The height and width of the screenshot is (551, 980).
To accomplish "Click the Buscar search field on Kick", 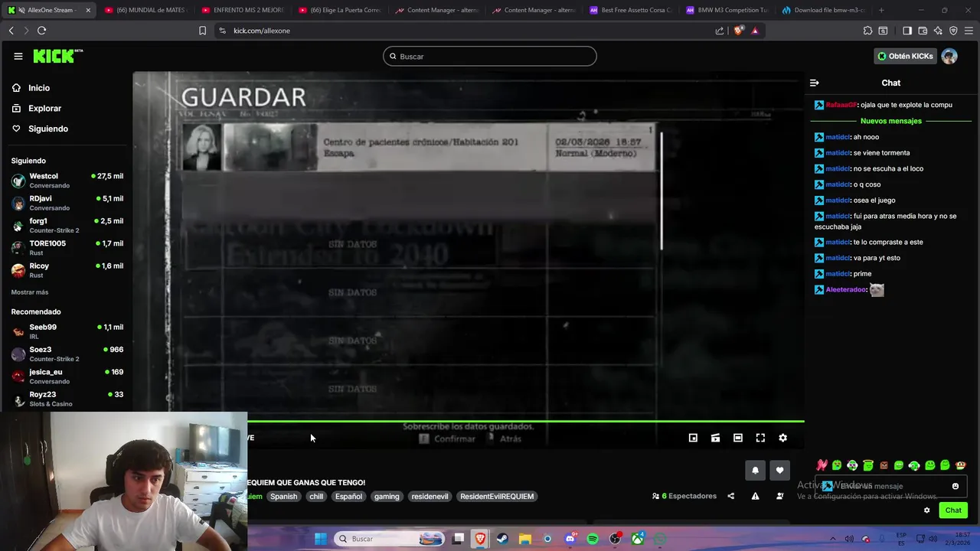I will pyautogui.click(x=490, y=56).
